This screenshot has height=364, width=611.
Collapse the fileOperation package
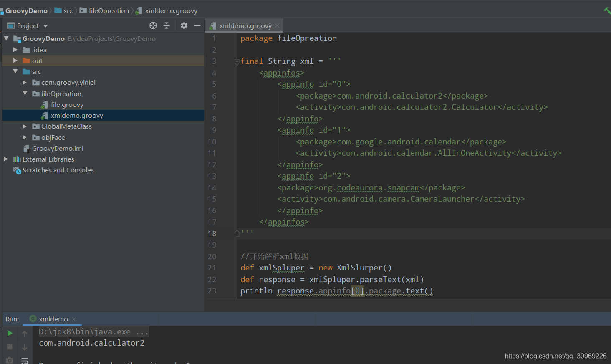coord(25,94)
